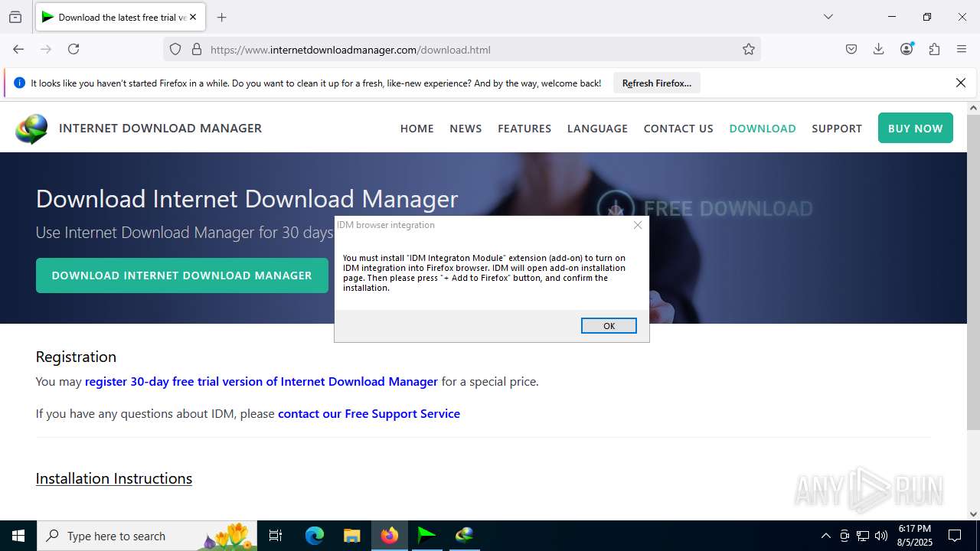Go to the FEATURES page
The width and height of the screenshot is (980, 551).
[524, 129]
